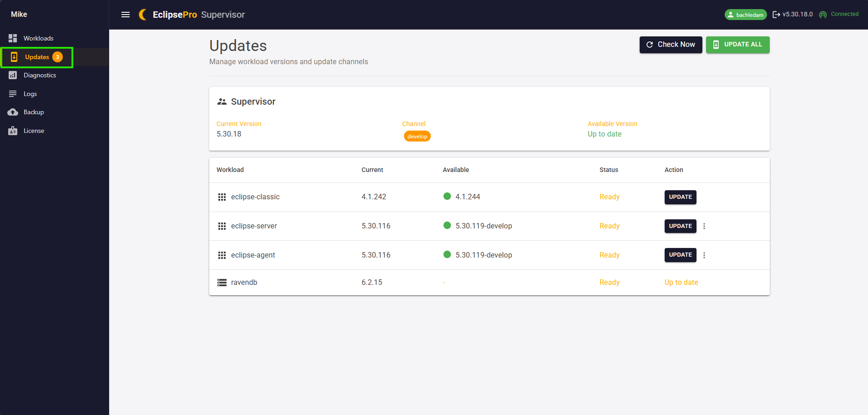The image size is (868, 415).
Task: Update the eclipse-server workload
Action: (x=680, y=226)
